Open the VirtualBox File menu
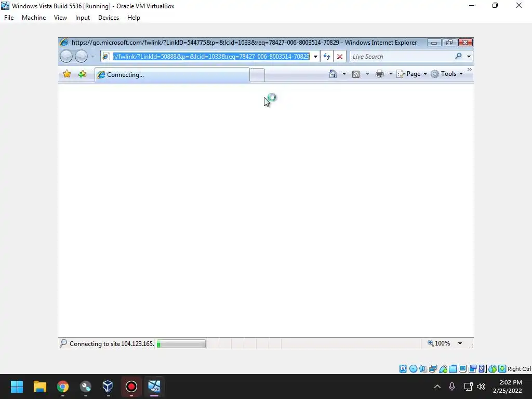 [x=9, y=18]
